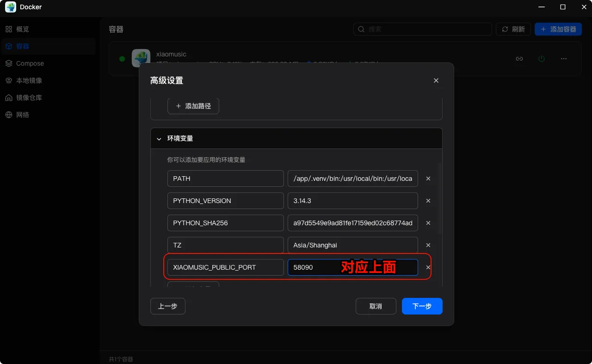The width and height of the screenshot is (592, 364).
Task: Open the ellipsis actions menu for xiaomusic
Action: point(563,59)
